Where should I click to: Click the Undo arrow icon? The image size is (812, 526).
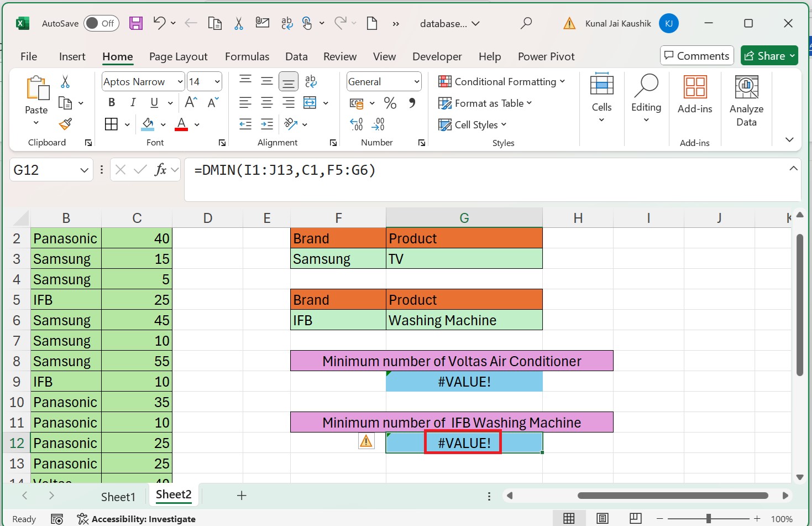[x=159, y=23]
